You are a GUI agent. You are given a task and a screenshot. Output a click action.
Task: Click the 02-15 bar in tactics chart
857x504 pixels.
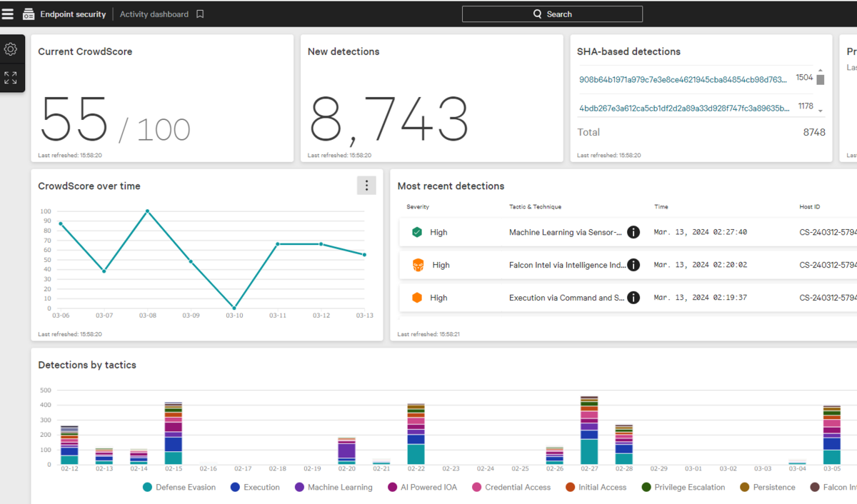tap(174, 433)
